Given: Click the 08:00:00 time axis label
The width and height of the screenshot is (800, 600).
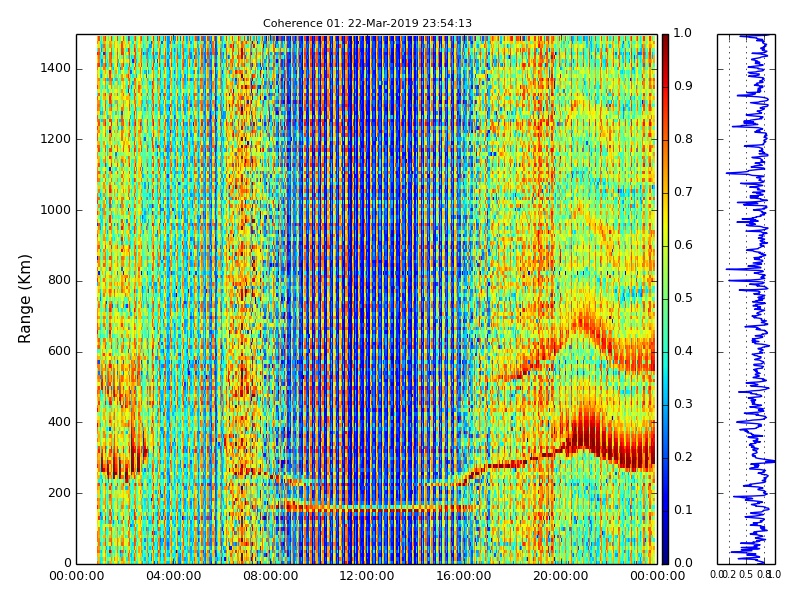Looking at the screenshot, I should (x=270, y=577).
